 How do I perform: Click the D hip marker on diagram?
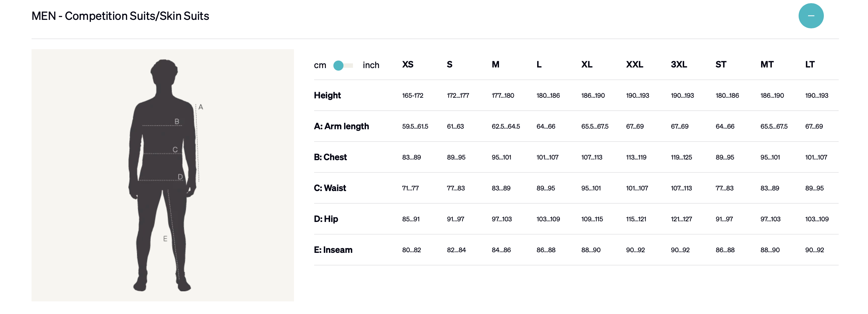coord(180,177)
